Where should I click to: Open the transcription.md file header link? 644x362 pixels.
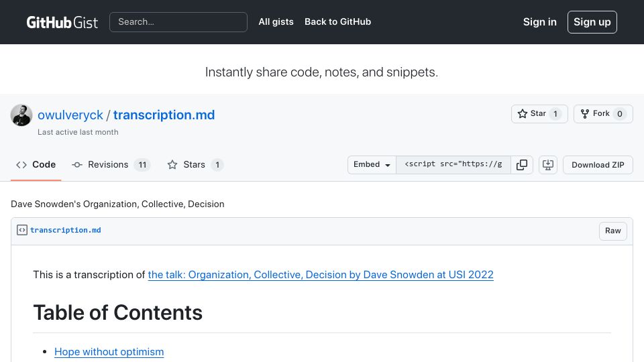point(65,230)
